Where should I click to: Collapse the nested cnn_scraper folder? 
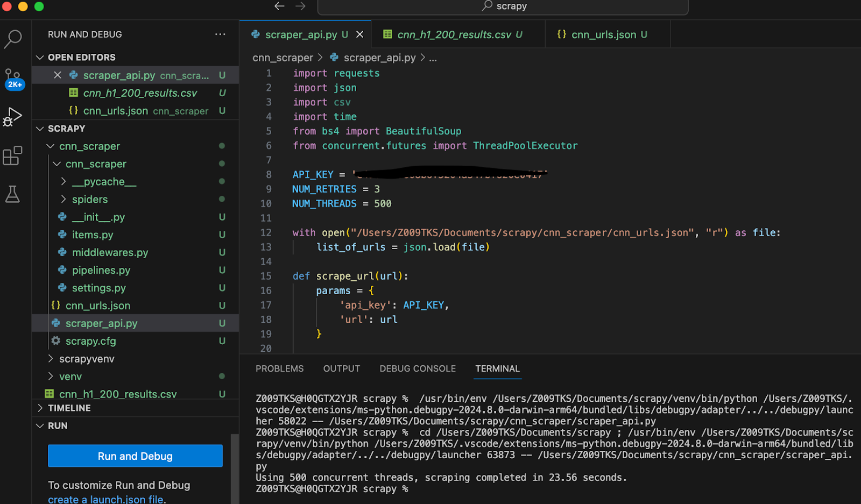coord(136,164)
